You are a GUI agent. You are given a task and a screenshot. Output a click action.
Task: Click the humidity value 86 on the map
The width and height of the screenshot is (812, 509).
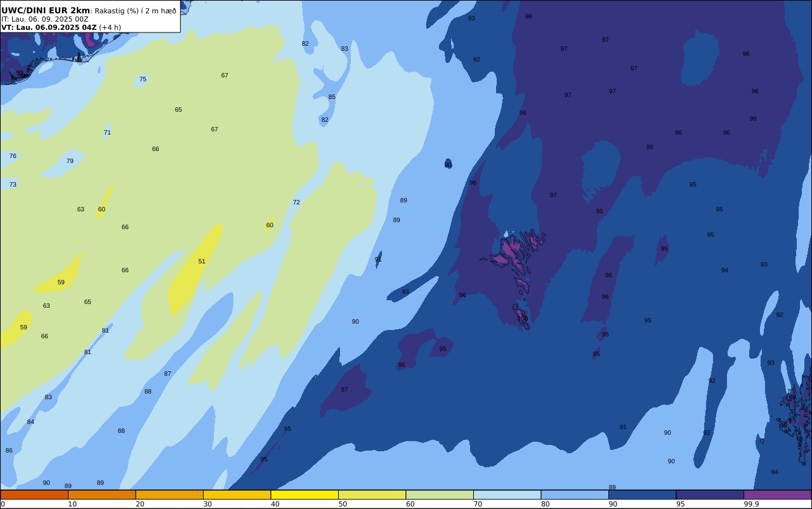pos(9,451)
